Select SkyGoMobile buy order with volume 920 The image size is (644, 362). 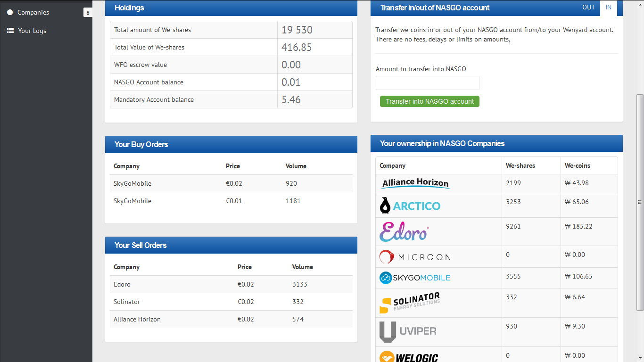(x=231, y=183)
